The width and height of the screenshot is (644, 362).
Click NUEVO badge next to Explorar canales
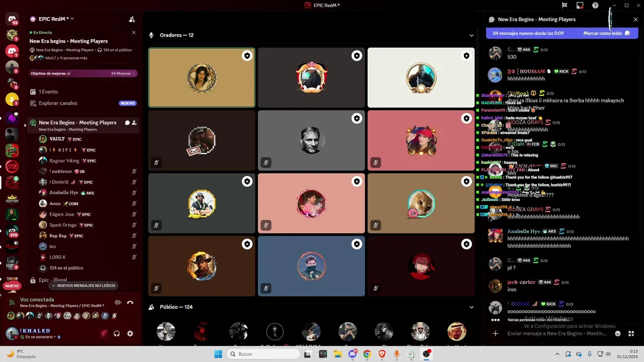(128, 103)
